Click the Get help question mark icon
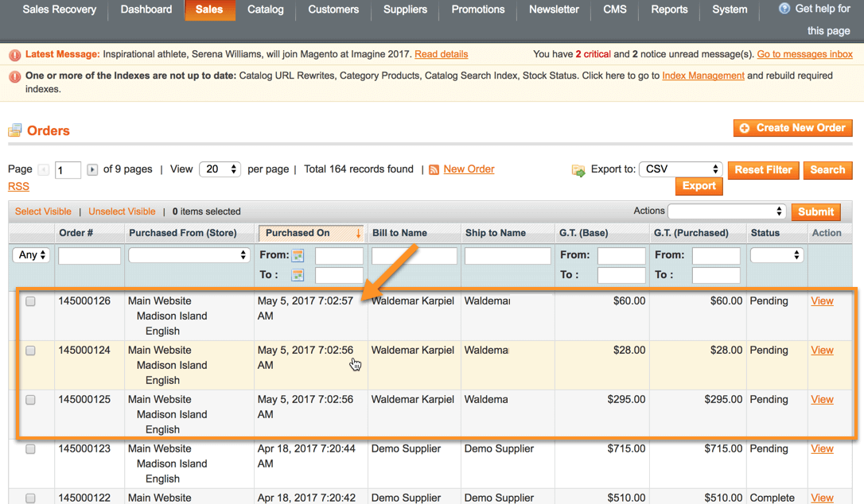Screen dimensions: 864x504 [784, 9]
